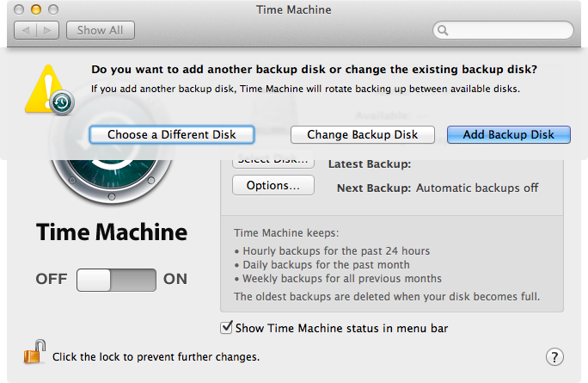Open help with the question mark button

pyautogui.click(x=554, y=356)
